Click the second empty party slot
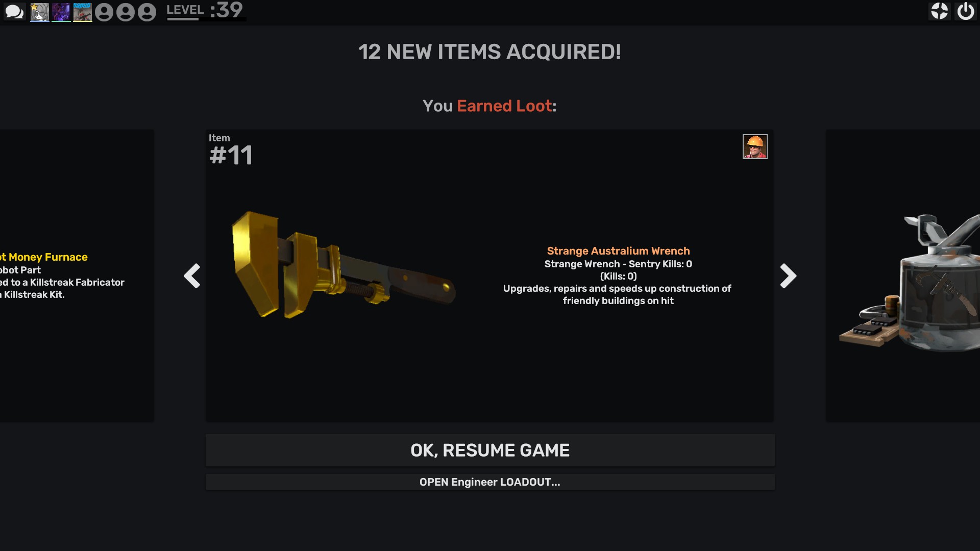 [126, 12]
